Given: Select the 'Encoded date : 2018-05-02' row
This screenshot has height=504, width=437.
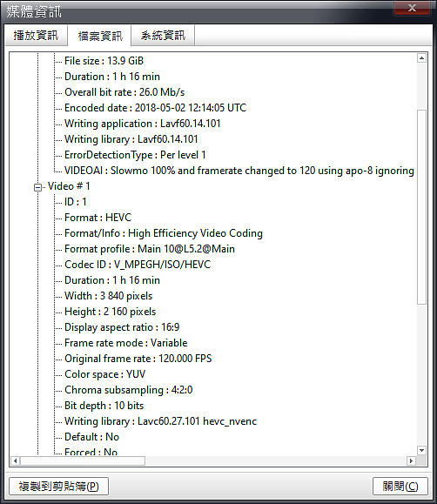Looking at the screenshot, I should [x=155, y=108].
